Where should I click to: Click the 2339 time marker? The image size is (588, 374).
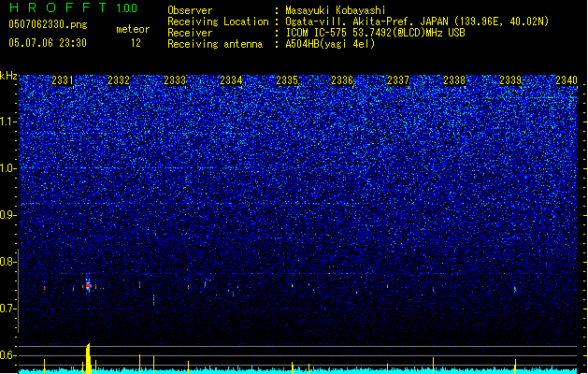(510, 80)
